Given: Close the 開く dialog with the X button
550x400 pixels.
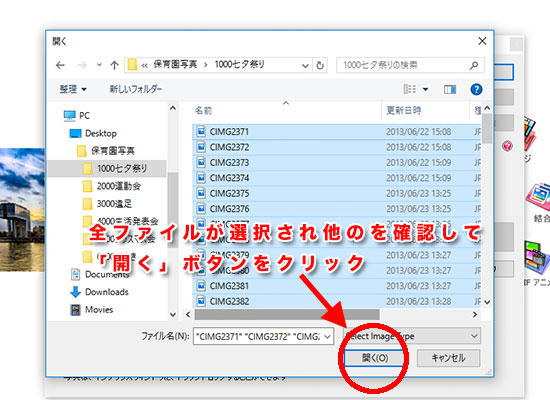Looking at the screenshot, I should (x=482, y=41).
